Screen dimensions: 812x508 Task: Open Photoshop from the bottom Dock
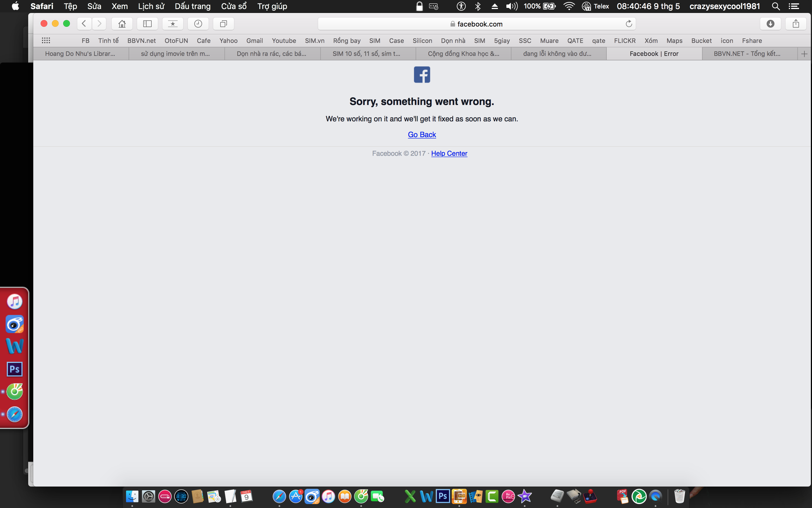(443, 496)
